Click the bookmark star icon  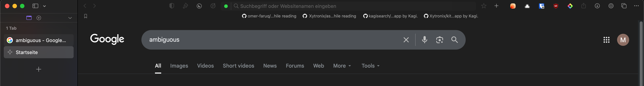484,6
